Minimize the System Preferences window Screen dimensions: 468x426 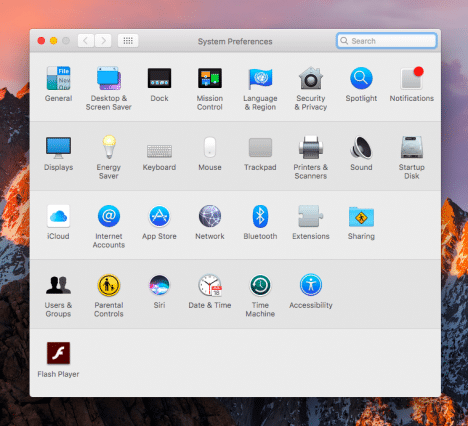click(x=53, y=41)
